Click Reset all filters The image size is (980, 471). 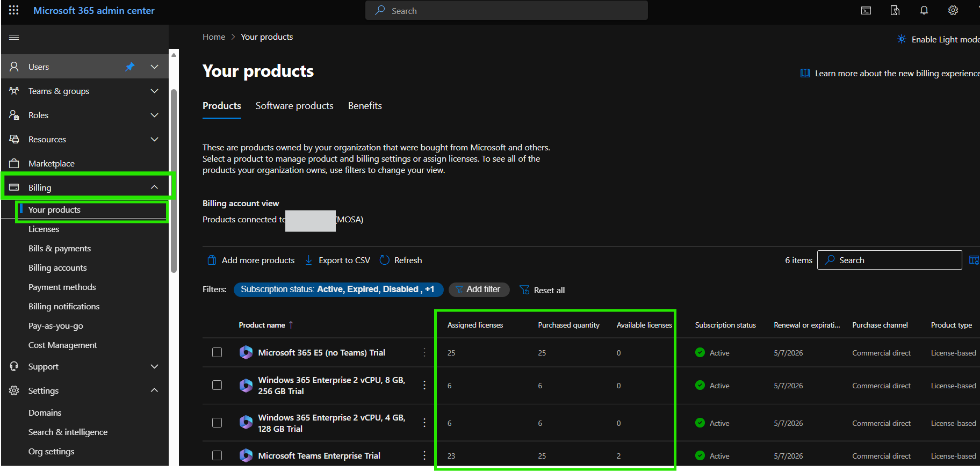542,290
